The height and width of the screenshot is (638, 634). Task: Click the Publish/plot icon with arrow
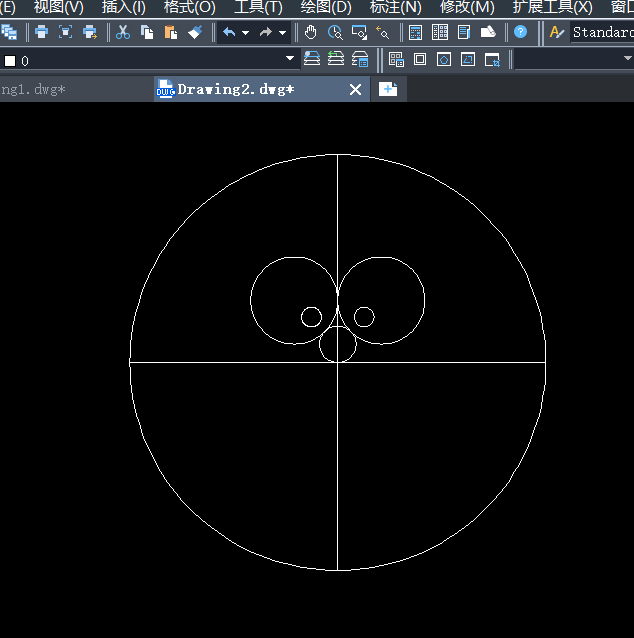[90, 32]
